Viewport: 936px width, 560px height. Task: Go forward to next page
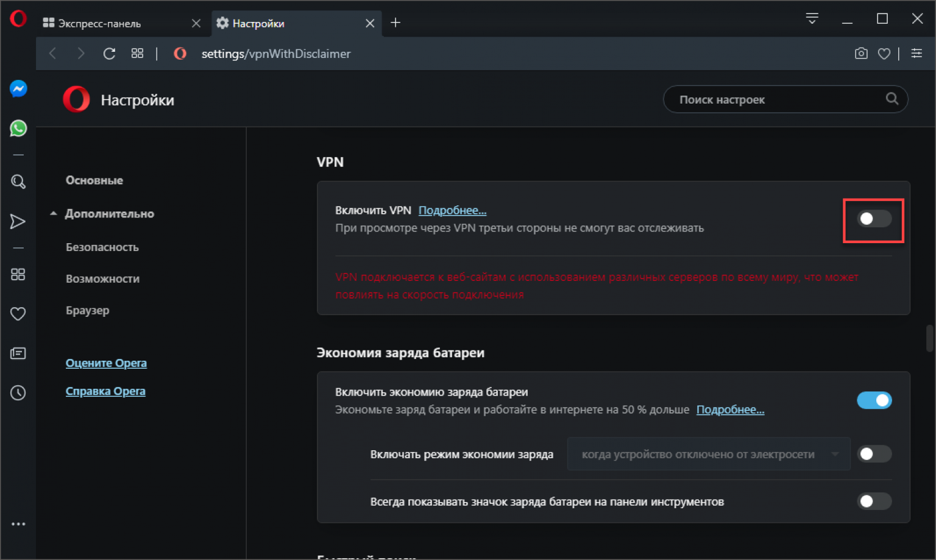tap(81, 54)
